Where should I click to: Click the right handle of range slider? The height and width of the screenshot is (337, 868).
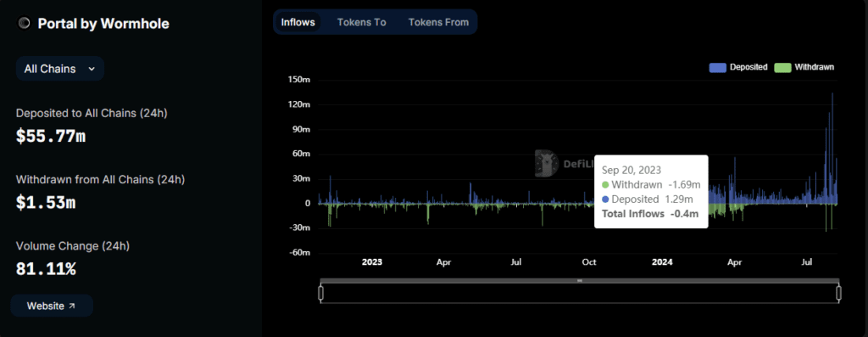(x=838, y=293)
